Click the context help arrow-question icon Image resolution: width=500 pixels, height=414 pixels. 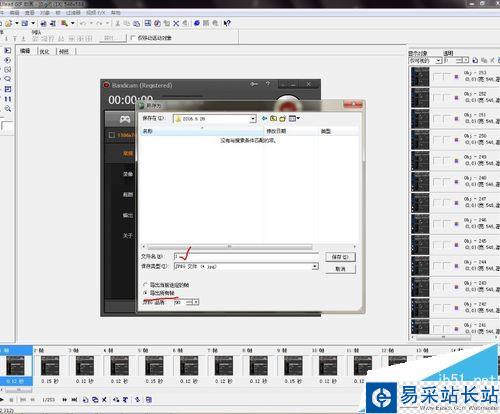coord(227,23)
